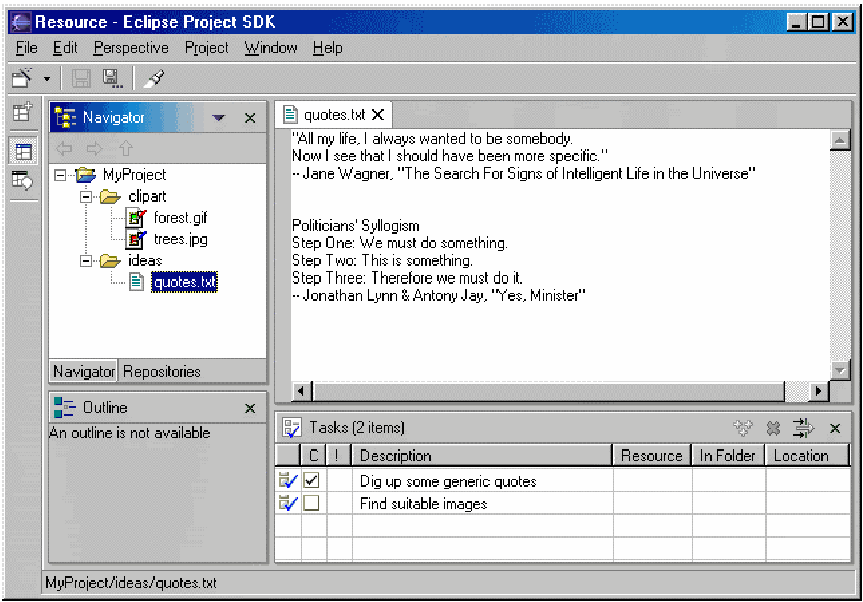This screenshot has height=602, width=863.
Task: Select the 'Find suitable images' task
Action: 423,504
